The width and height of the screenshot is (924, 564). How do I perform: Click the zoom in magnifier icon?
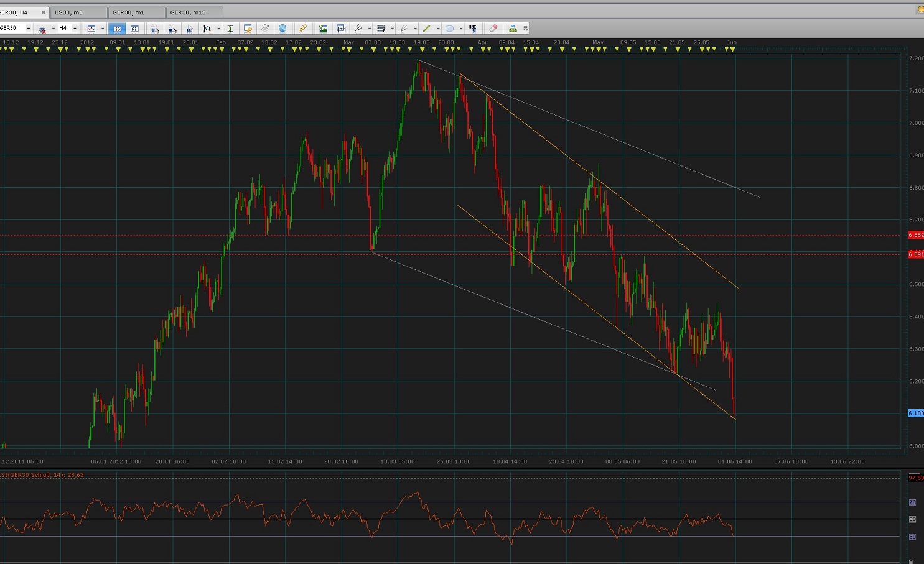tap(155, 29)
